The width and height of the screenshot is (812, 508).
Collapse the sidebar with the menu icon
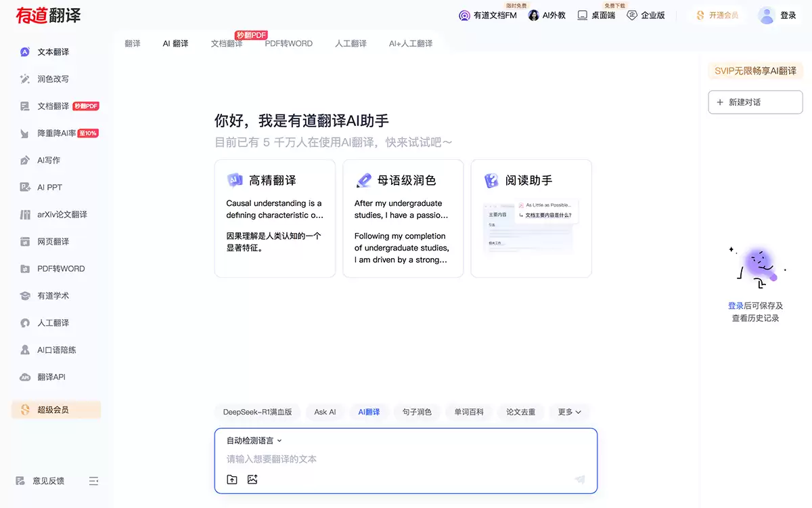93,481
